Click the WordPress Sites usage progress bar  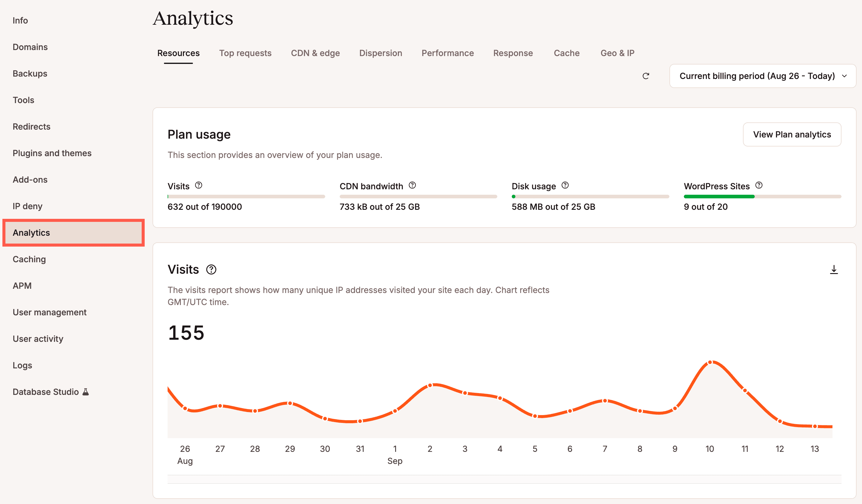point(763,197)
